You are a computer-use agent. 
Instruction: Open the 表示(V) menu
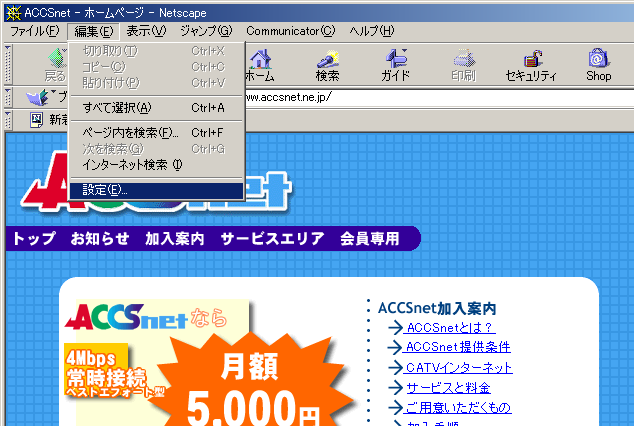[146, 31]
